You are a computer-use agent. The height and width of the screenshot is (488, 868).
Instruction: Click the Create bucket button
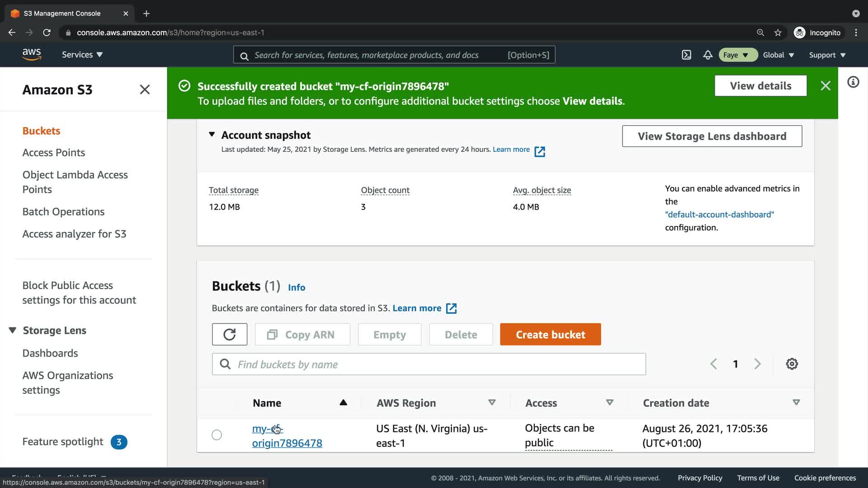pos(550,334)
